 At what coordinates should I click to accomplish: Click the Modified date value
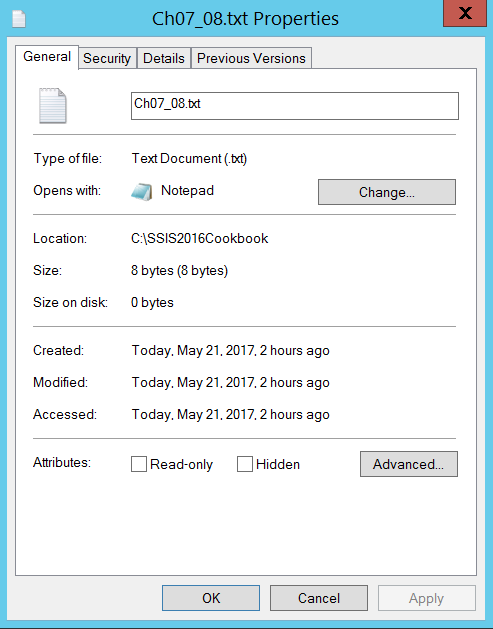tap(231, 382)
